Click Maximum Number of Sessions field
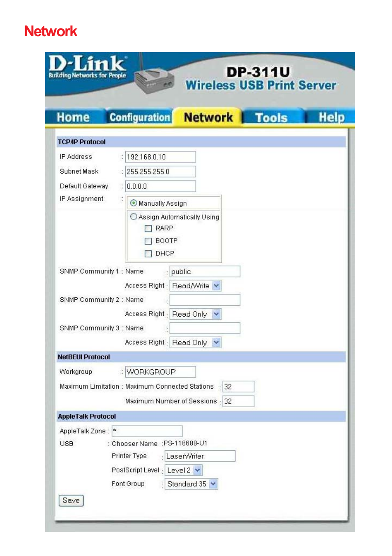 click(238, 401)
